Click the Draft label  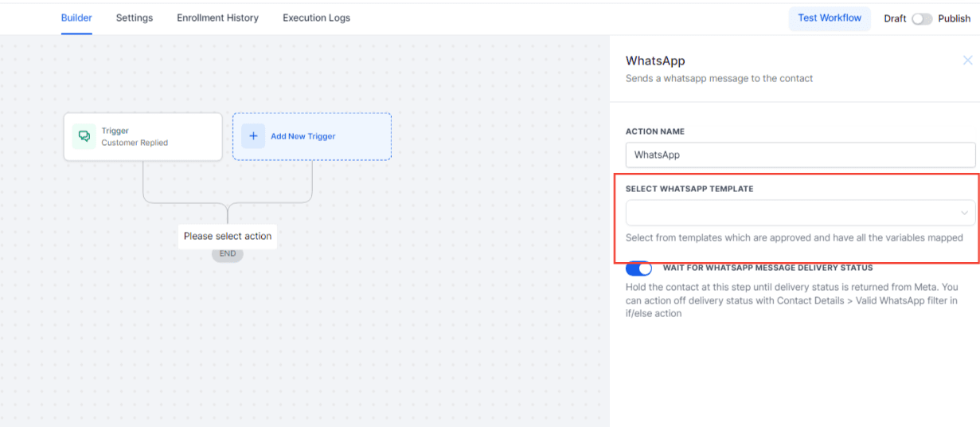click(895, 19)
